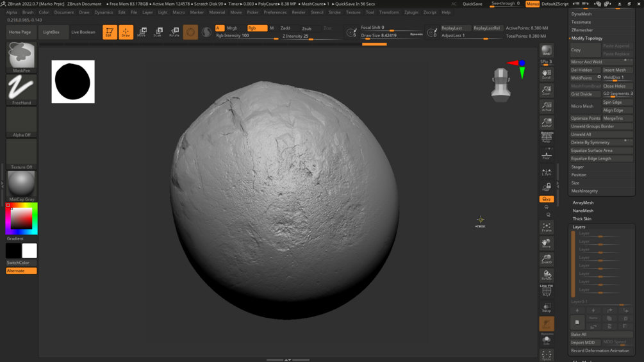Expand the Position section

click(x=579, y=175)
